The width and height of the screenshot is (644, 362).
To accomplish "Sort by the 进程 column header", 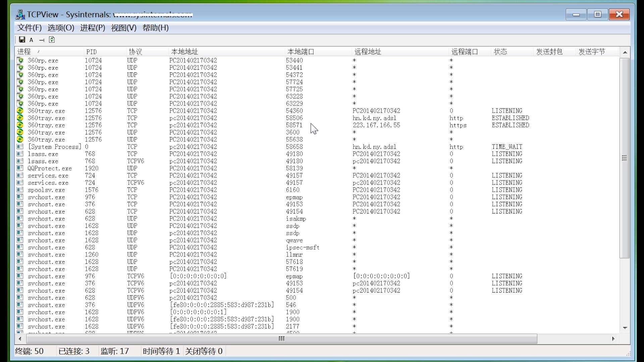I will [x=49, y=52].
